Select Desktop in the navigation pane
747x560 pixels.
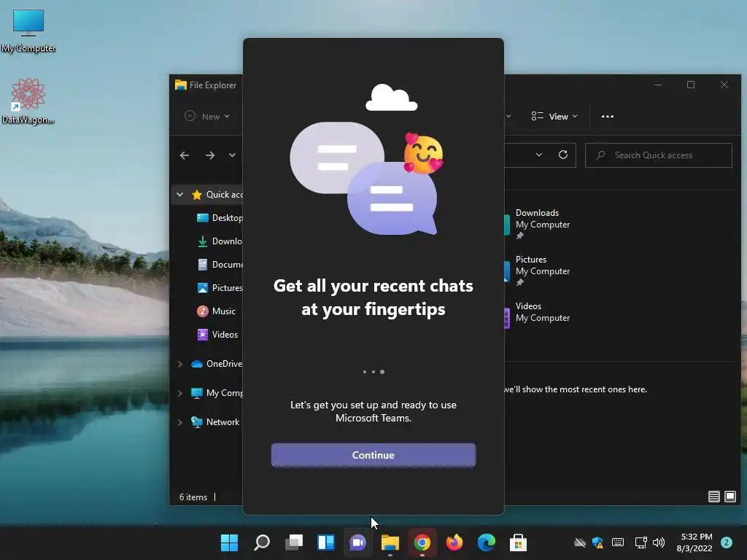219,217
